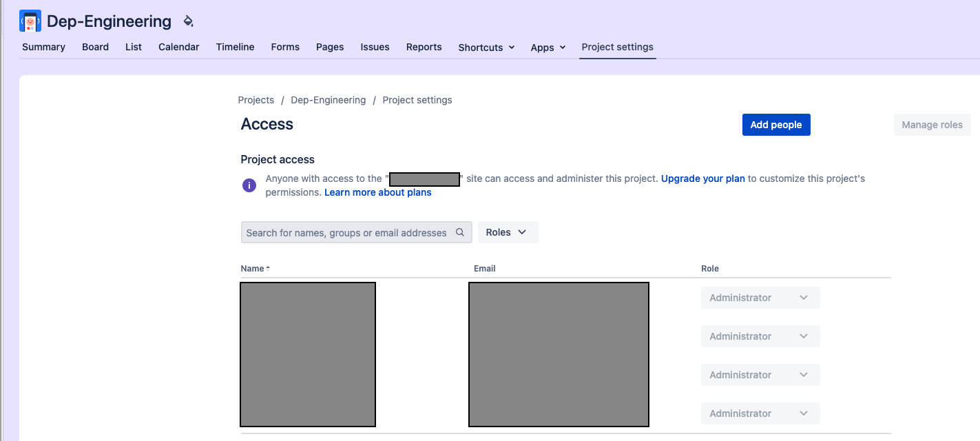Expand the Shortcuts navigation dropdown
The height and width of the screenshot is (441, 980).
[486, 47]
